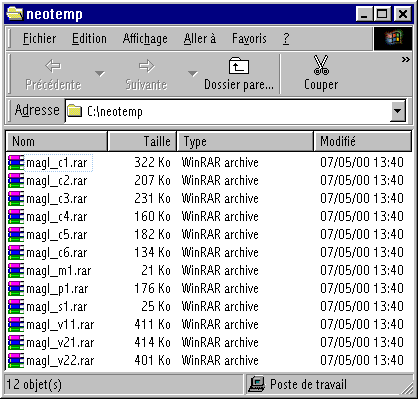Click the Précédente back arrow button

pos(53,74)
